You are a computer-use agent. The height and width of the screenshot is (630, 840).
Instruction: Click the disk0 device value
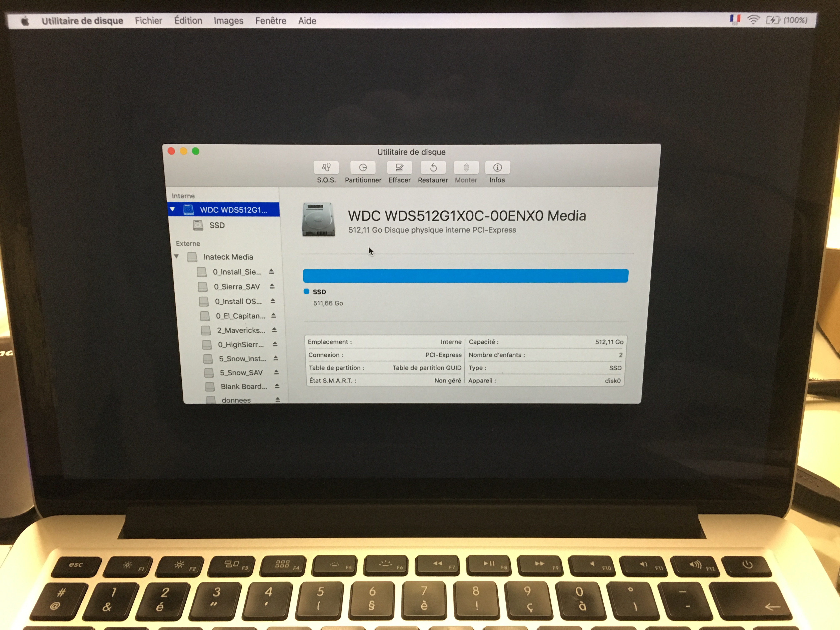tap(612, 380)
